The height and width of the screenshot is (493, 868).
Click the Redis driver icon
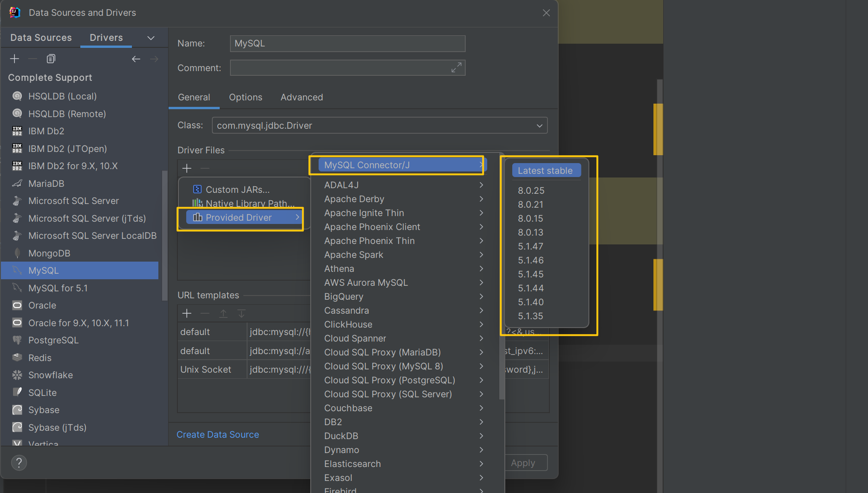pos(17,358)
